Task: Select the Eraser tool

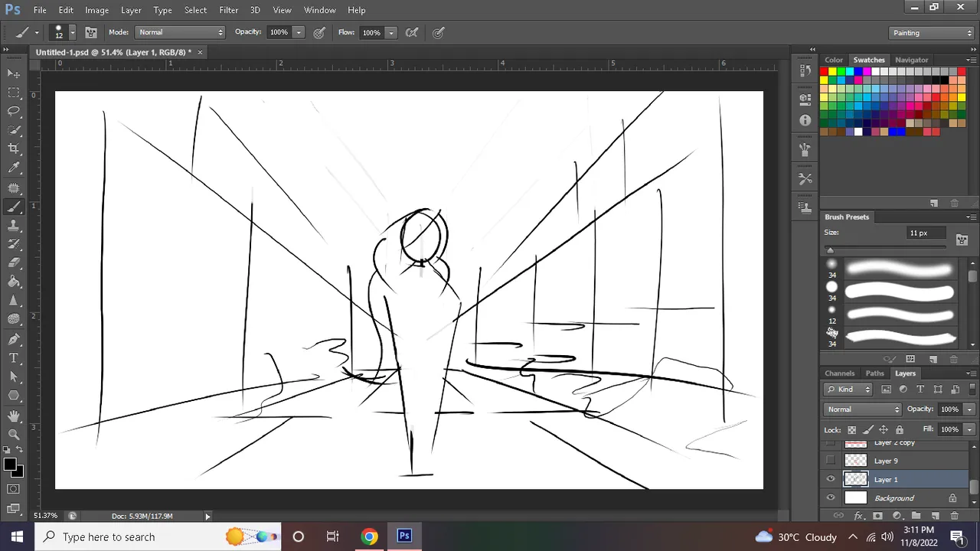Action: (x=14, y=263)
